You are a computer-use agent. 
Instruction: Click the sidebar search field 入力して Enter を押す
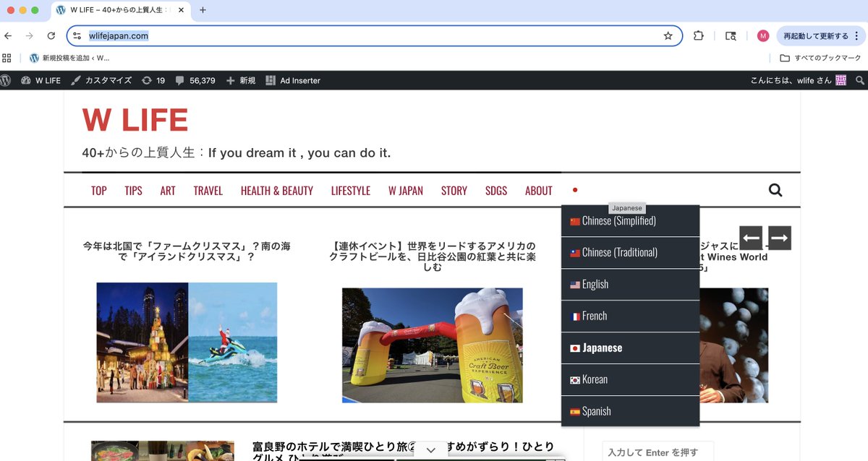(658, 452)
